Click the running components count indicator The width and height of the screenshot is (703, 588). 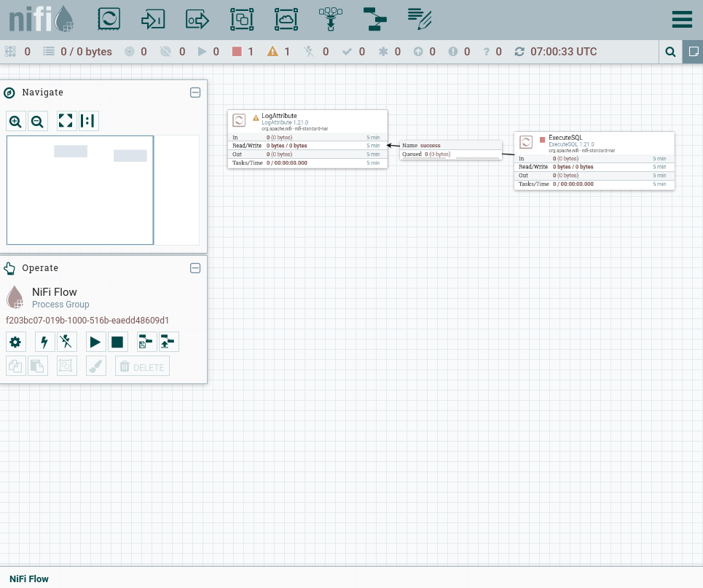point(208,52)
